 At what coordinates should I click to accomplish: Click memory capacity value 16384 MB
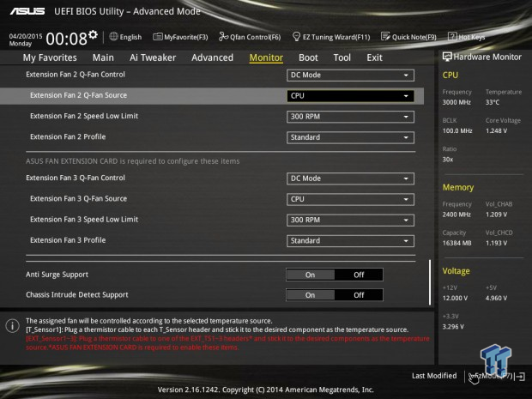[456, 243]
